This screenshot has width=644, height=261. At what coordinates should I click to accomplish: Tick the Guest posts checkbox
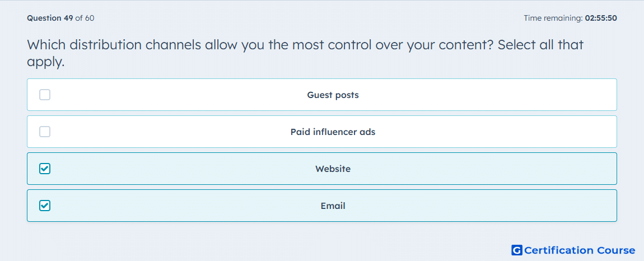pos(45,95)
